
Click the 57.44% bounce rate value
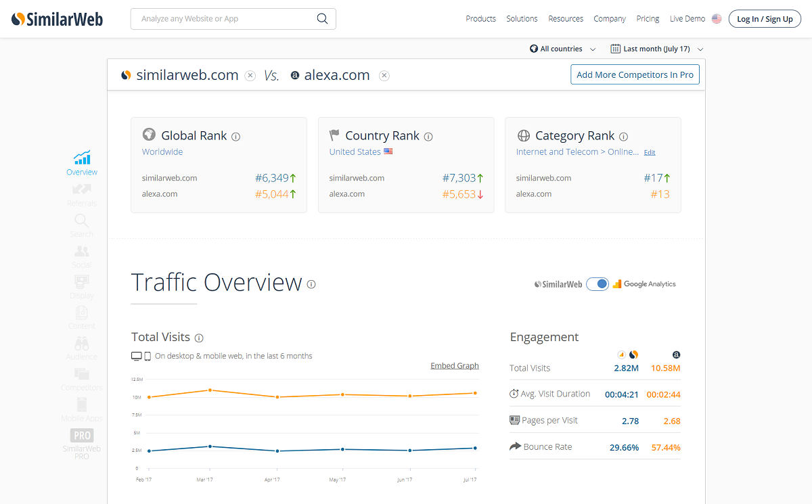[x=667, y=448]
